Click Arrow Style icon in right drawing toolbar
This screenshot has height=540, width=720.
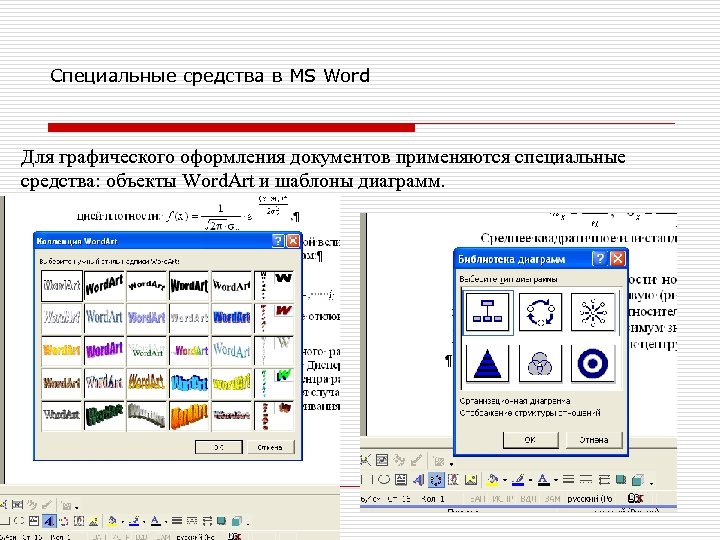[x=604, y=480]
